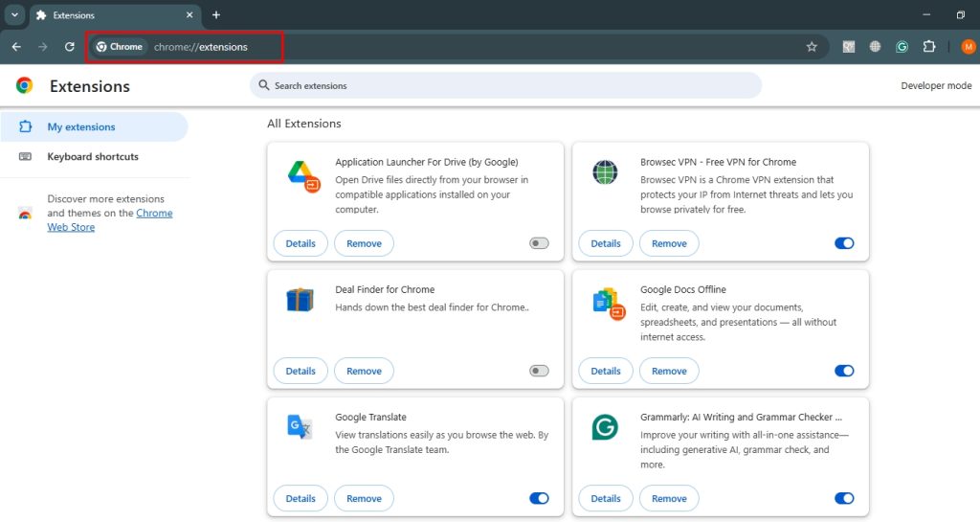
Task: Turn off the Grammarly toggle
Action: coord(844,498)
